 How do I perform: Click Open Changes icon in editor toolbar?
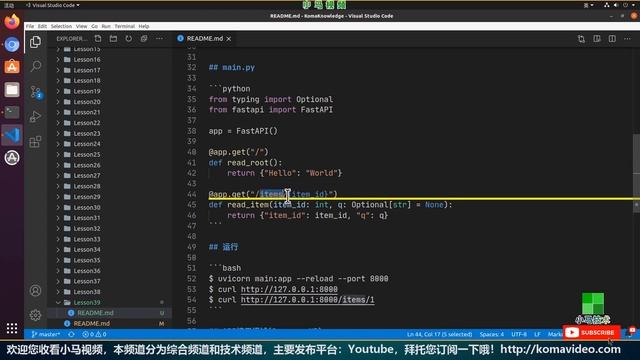(581, 39)
